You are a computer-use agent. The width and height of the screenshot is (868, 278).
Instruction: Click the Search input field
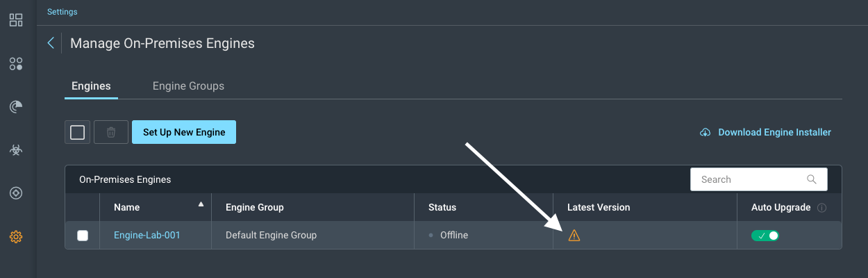click(x=750, y=179)
